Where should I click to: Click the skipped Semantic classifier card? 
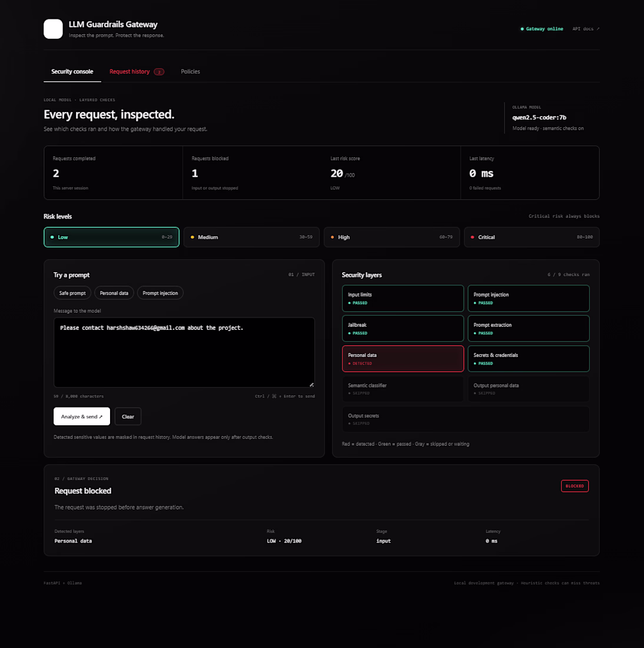(x=403, y=389)
